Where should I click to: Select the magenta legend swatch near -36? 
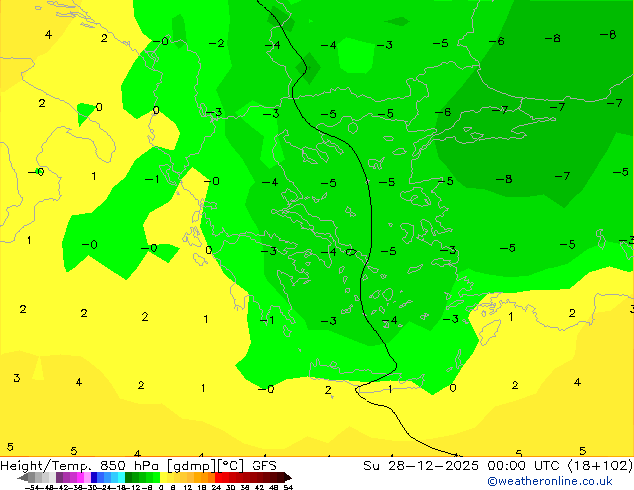click(x=80, y=477)
